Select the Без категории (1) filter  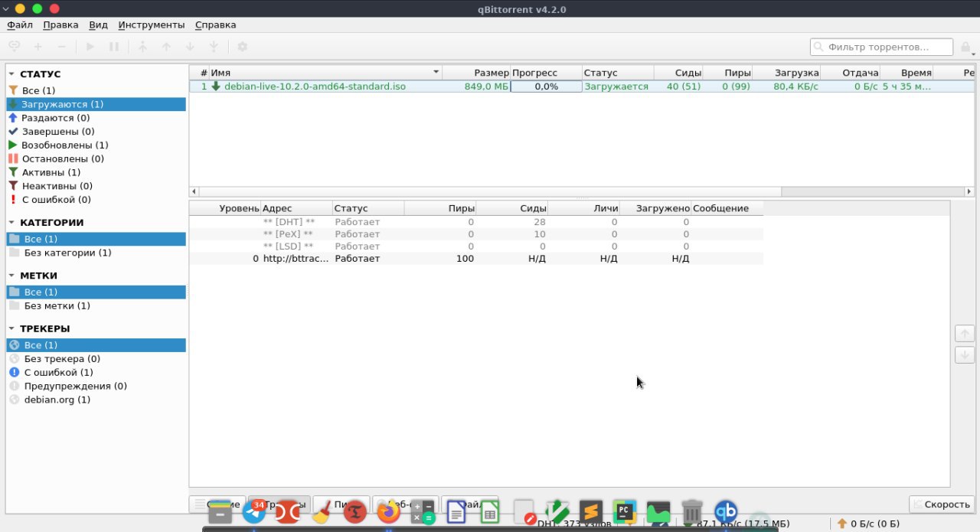(96, 253)
